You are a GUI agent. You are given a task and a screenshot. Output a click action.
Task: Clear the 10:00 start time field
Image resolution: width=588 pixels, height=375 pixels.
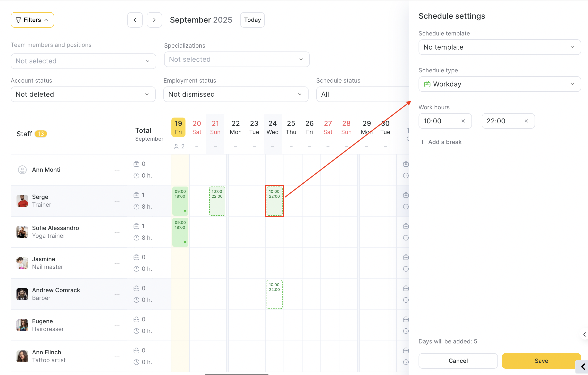463,121
